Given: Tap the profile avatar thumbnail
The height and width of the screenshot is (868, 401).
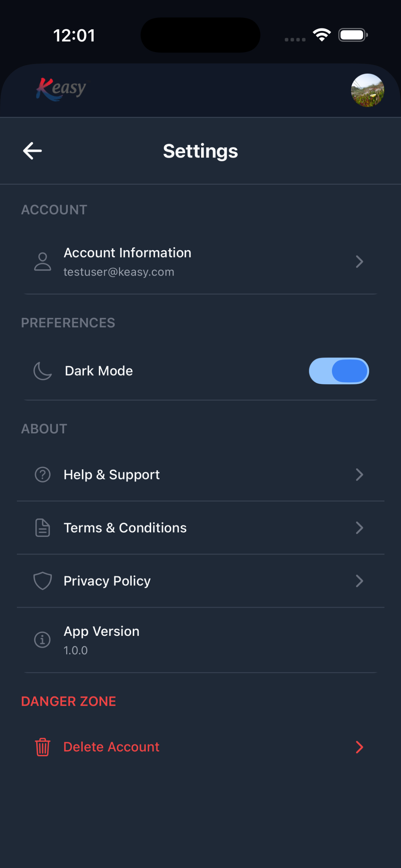Looking at the screenshot, I should coord(367,90).
